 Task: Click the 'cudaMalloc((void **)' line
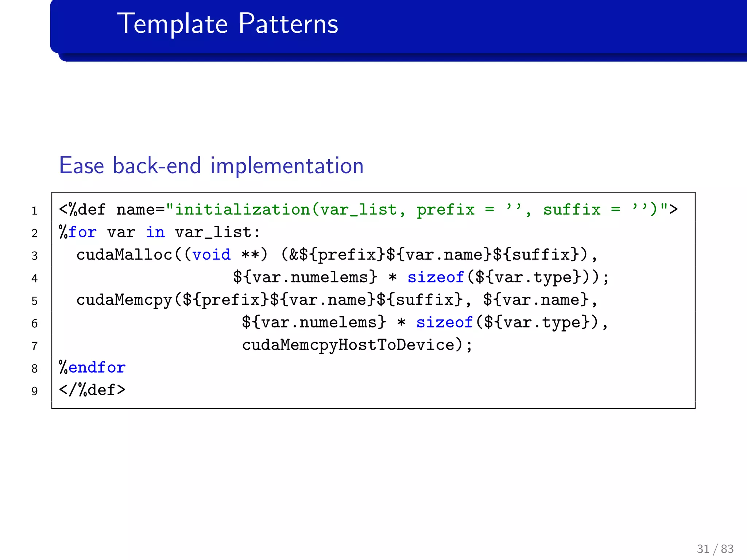[x=337, y=255]
